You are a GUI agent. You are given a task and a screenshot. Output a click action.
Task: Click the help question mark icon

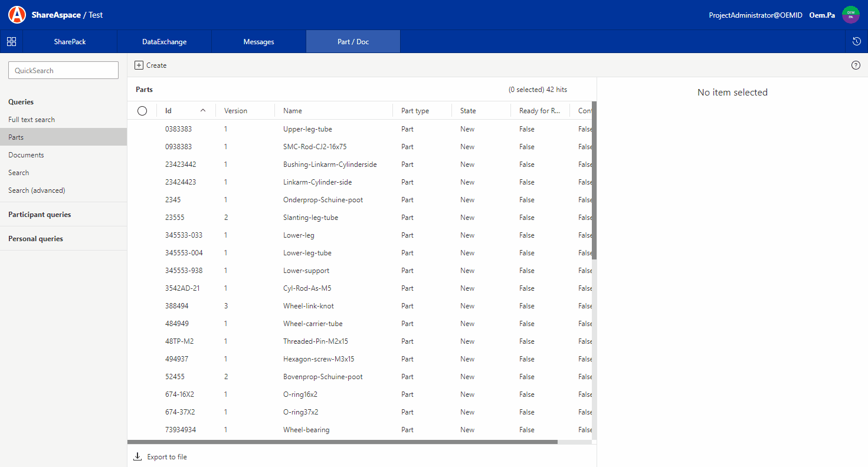point(856,65)
